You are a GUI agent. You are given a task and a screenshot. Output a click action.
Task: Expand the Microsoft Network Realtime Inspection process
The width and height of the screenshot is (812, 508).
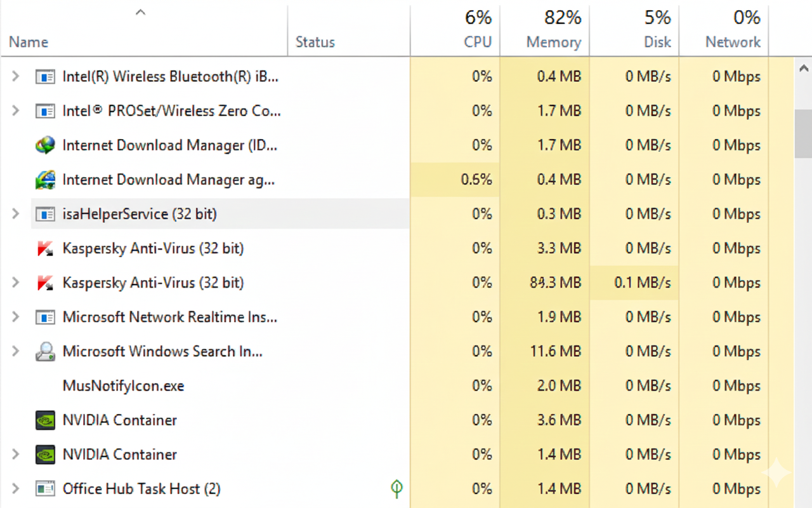click(x=16, y=317)
